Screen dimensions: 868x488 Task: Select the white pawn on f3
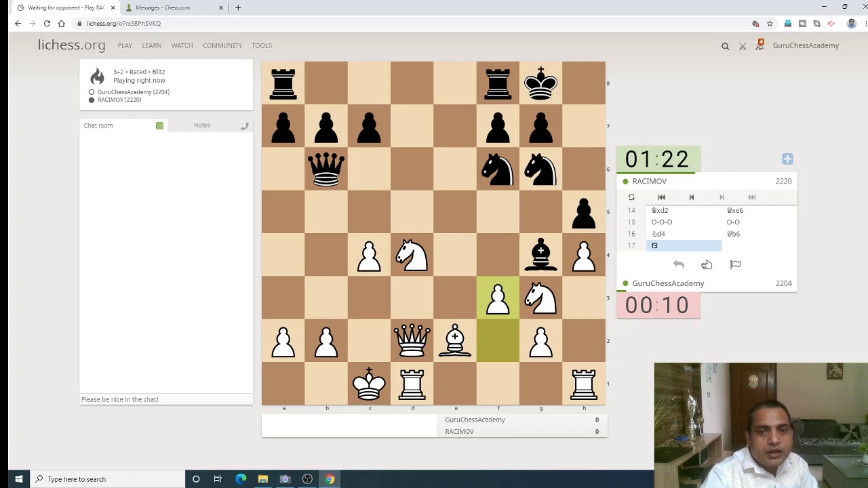coord(498,298)
